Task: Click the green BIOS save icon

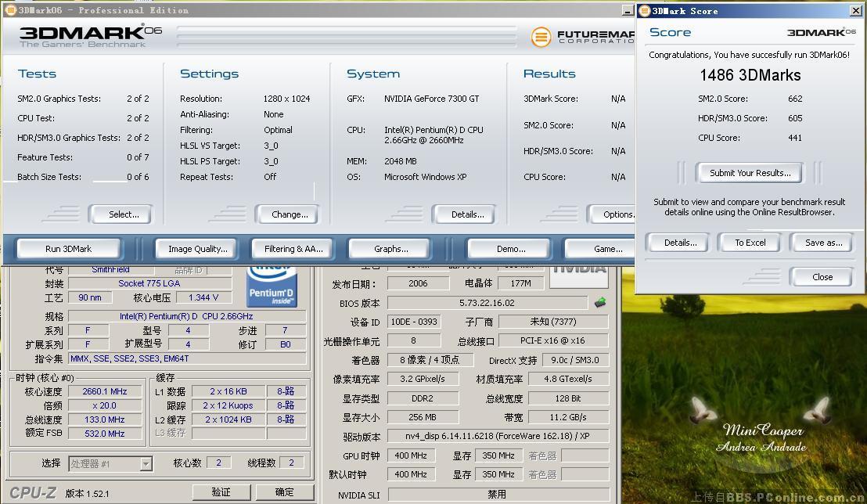Action: point(600,303)
